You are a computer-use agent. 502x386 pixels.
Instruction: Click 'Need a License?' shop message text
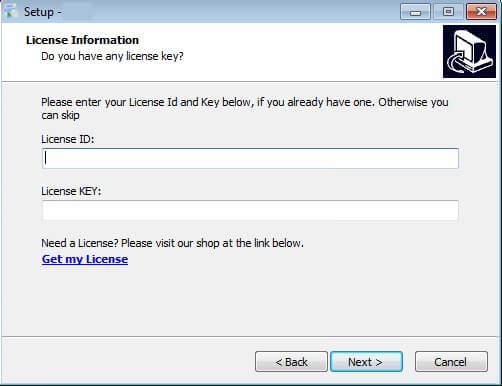coord(172,243)
